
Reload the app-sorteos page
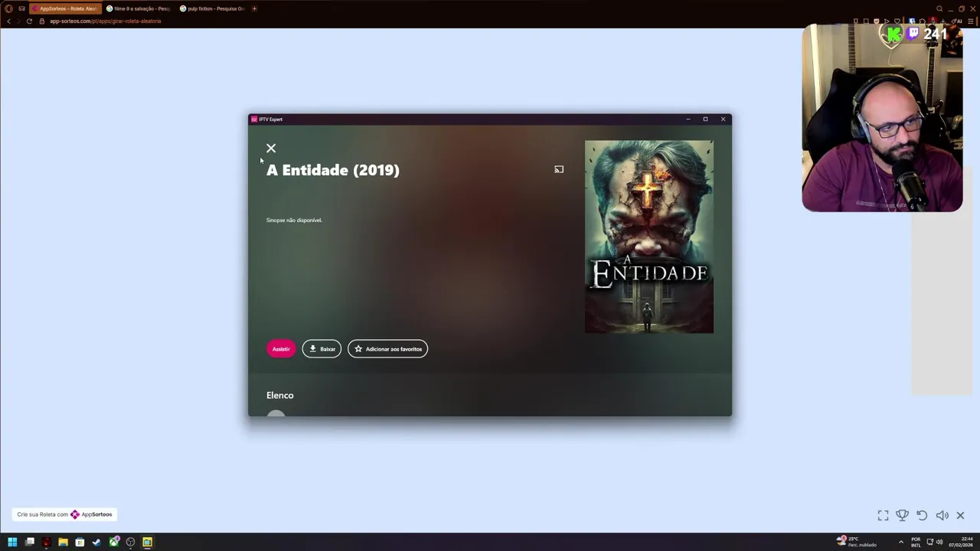[x=29, y=21]
